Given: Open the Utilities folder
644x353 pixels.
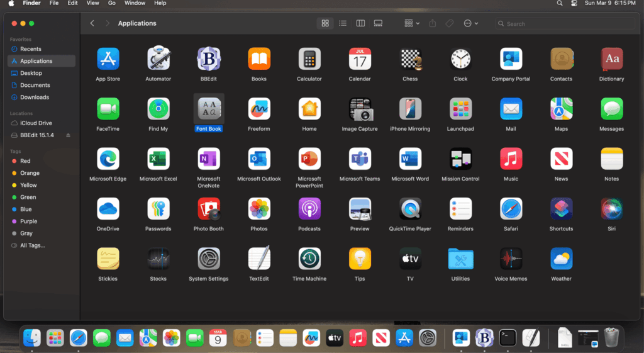Looking at the screenshot, I should pos(460,259).
